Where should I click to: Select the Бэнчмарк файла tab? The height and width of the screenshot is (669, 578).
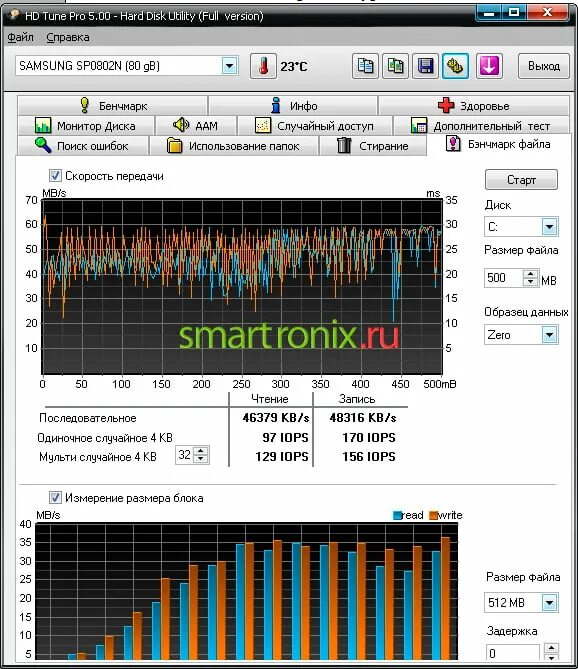coord(499,144)
